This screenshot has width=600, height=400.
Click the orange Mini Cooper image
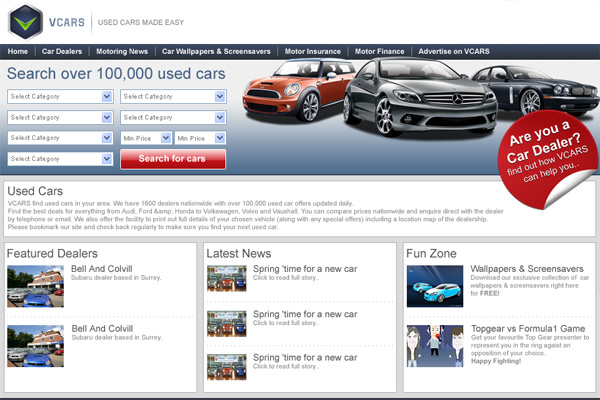(298, 90)
